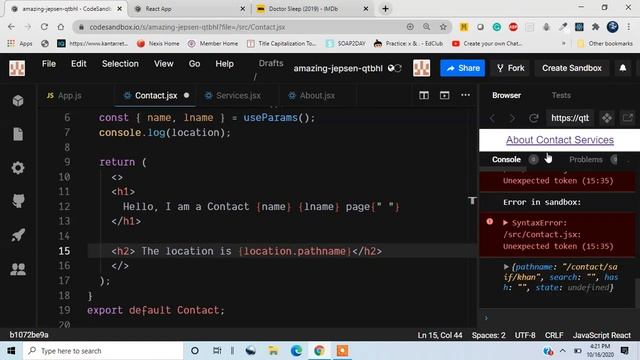Viewport: 640px width, 360px height.
Task: Expand the pathname object in console
Action: point(506,267)
